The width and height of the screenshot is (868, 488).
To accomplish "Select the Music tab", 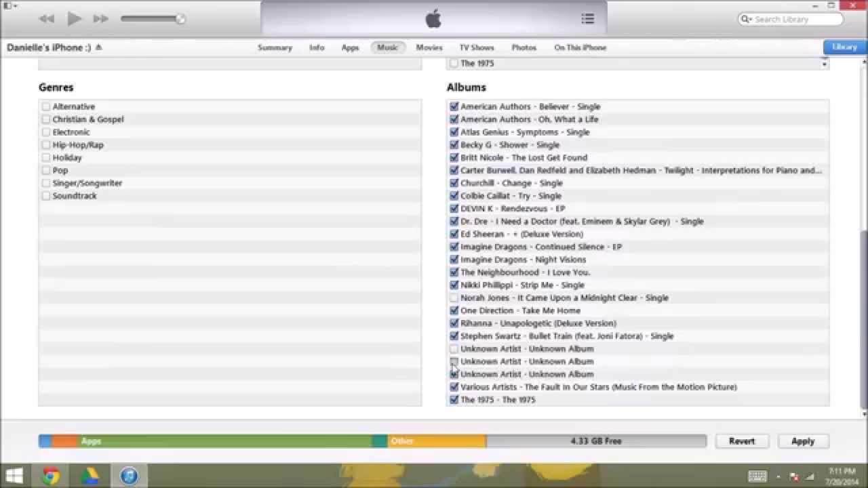I will point(387,47).
